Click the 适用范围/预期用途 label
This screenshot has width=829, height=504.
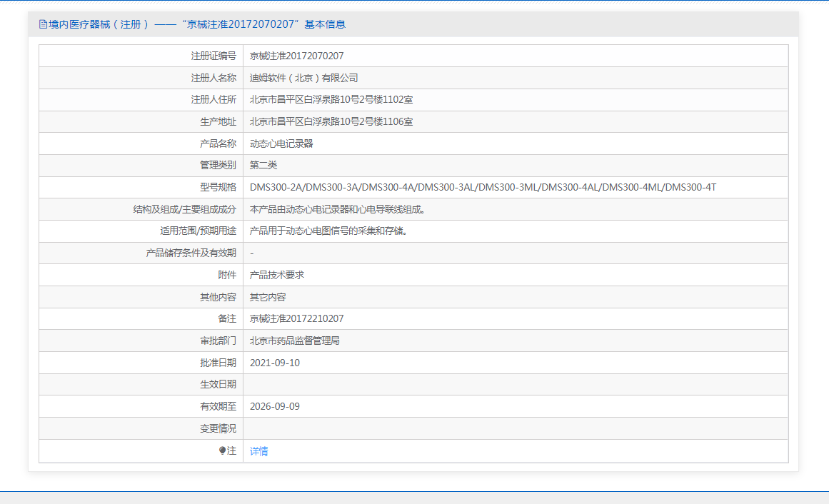click(199, 231)
